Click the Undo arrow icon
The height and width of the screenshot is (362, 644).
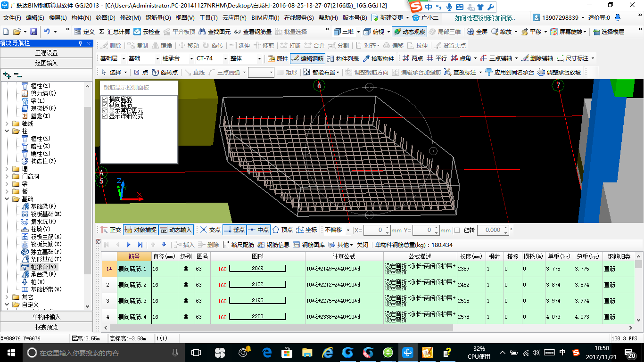[x=47, y=32]
